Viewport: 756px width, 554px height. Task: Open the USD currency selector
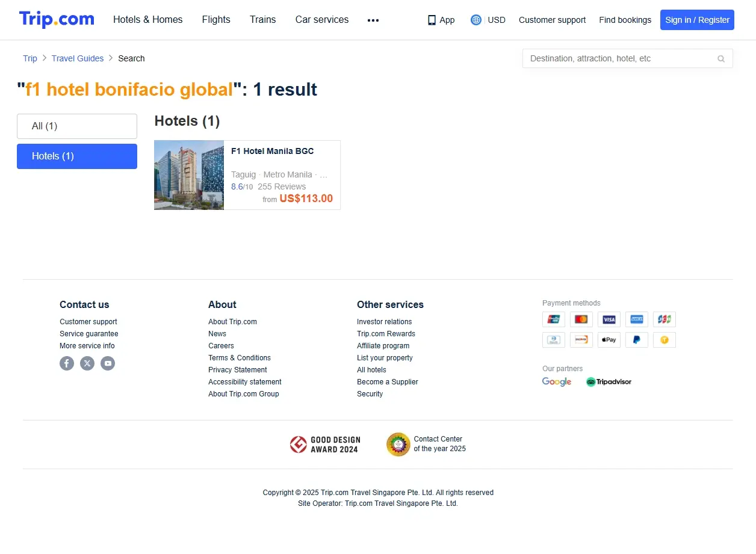(488, 20)
